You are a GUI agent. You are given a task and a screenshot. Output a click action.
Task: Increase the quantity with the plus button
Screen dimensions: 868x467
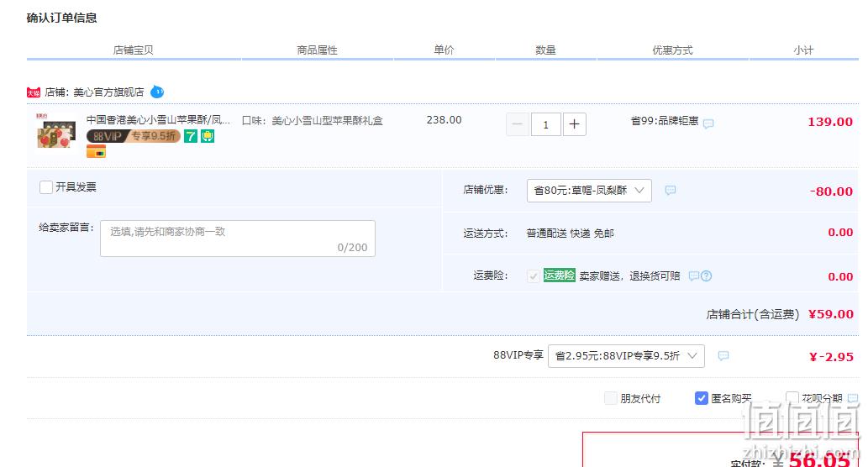click(574, 124)
